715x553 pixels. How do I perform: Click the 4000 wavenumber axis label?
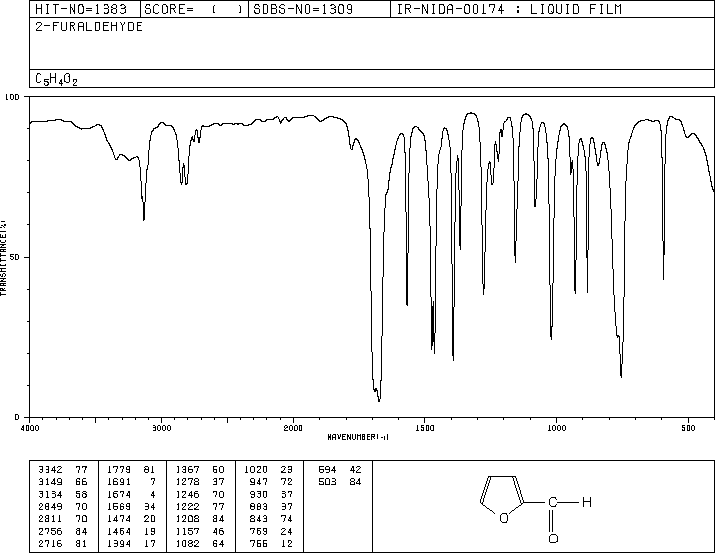[x=30, y=428]
